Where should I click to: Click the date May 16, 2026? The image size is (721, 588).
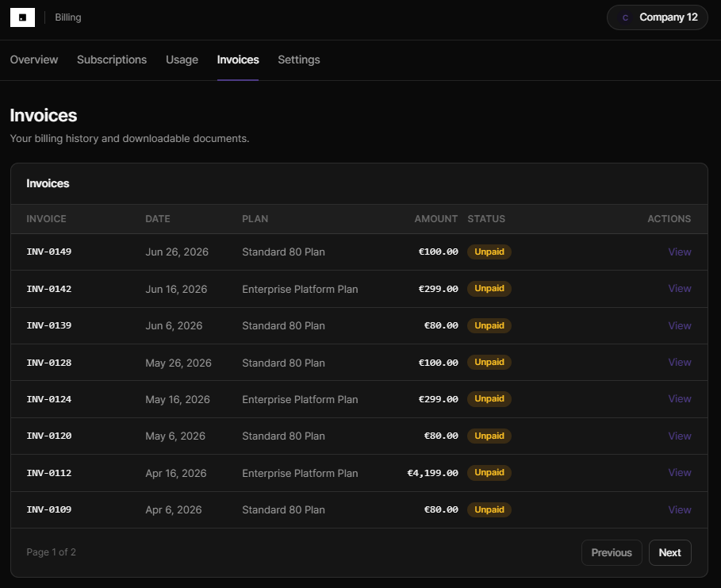(178, 399)
